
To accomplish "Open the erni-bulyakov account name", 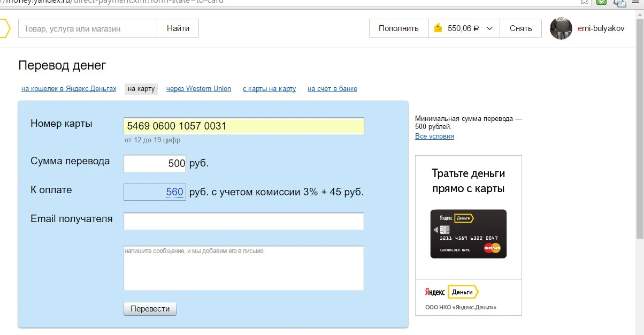I will (x=601, y=28).
